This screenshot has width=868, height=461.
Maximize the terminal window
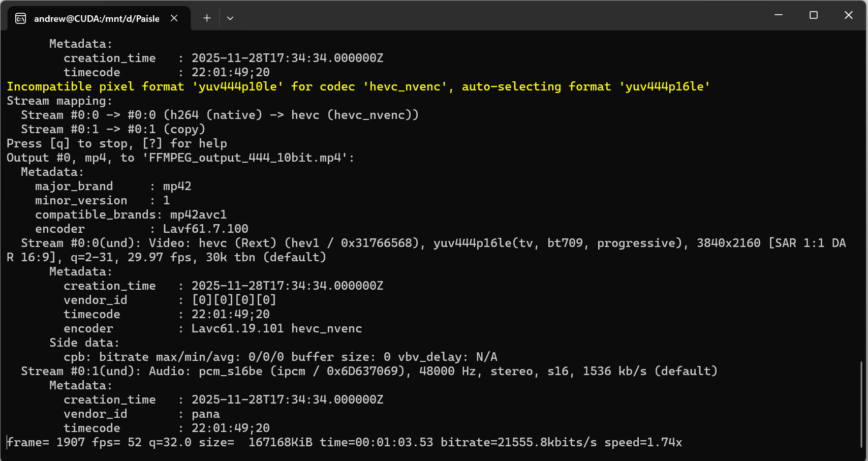[x=813, y=15]
